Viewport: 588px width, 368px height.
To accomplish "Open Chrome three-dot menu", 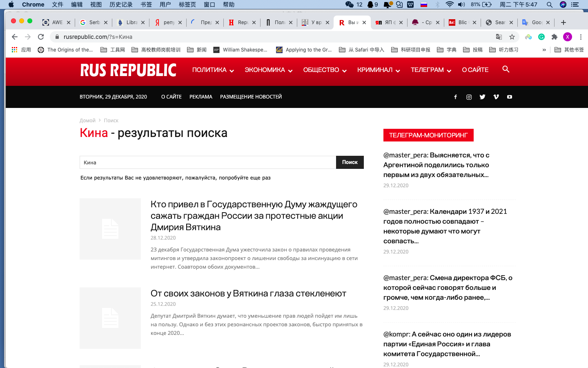I will (581, 37).
